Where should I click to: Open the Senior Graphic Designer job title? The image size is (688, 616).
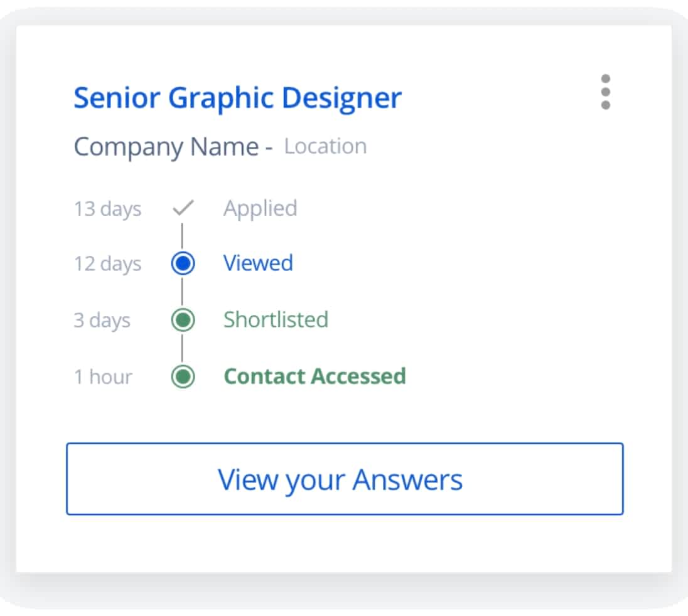237,98
